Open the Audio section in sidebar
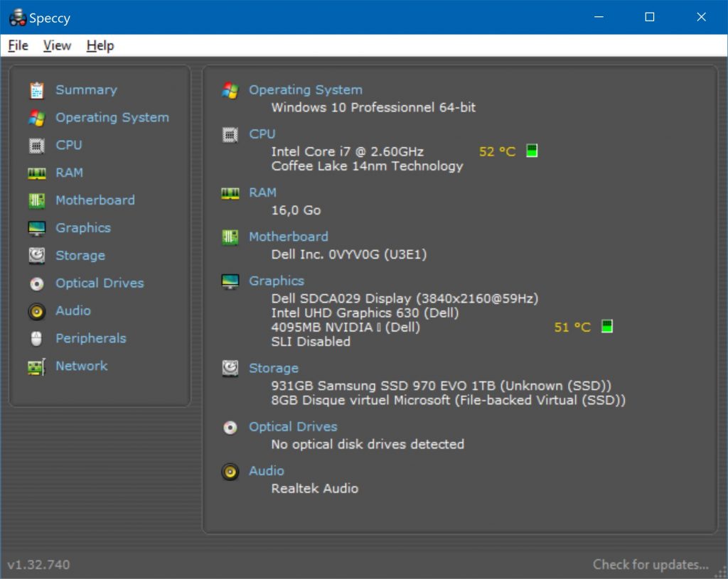 coord(73,311)
